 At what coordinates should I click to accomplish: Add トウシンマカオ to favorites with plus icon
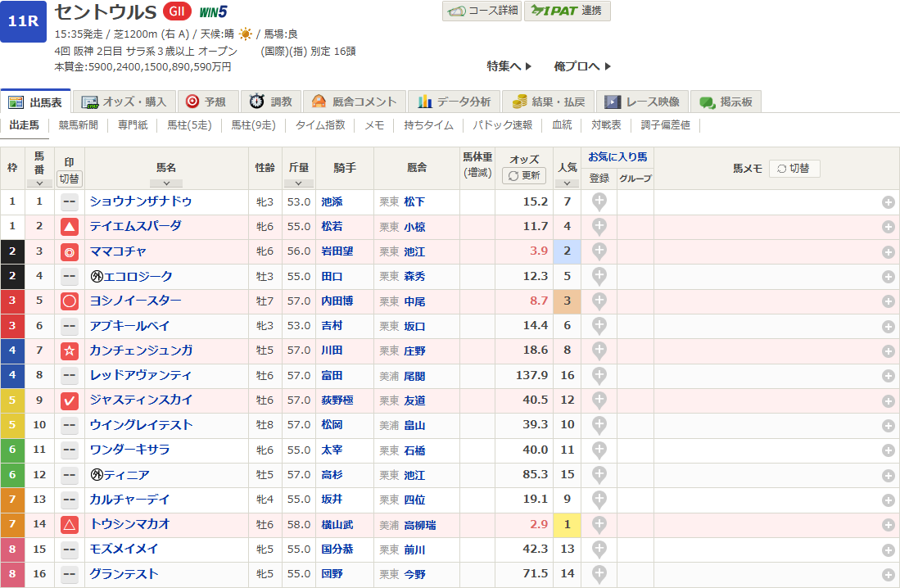(599, 523)
